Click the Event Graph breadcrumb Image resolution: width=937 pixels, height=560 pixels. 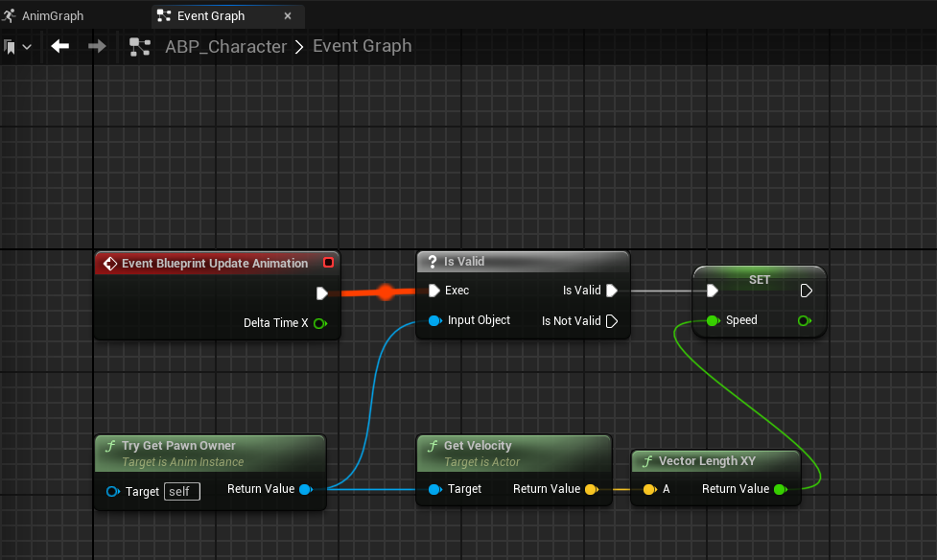tap(363, 46)
